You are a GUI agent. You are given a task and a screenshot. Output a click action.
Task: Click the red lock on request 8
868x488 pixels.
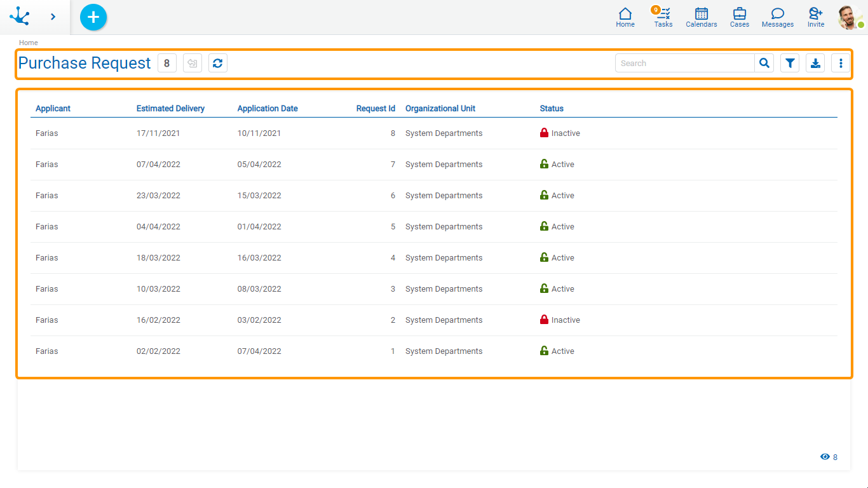(544, 133)
